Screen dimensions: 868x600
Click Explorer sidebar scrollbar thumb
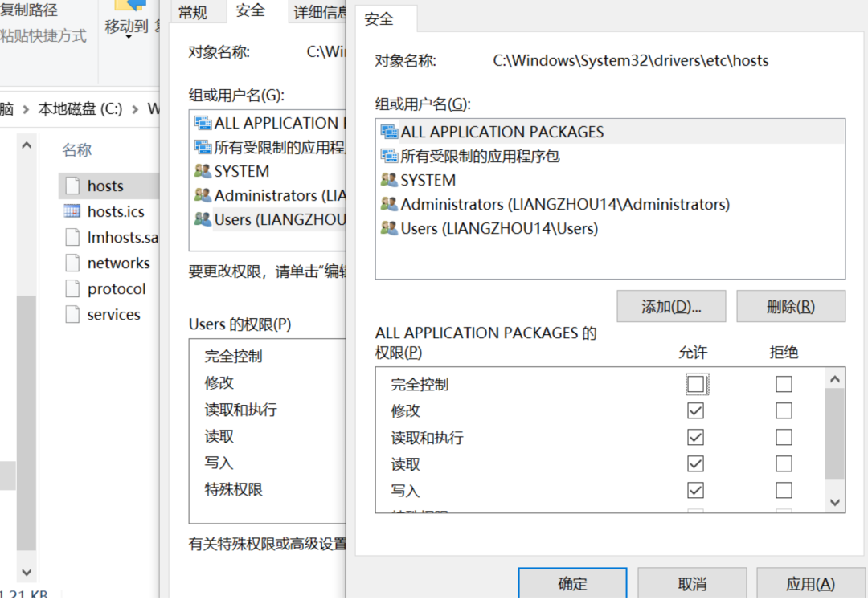pos(26,422)
